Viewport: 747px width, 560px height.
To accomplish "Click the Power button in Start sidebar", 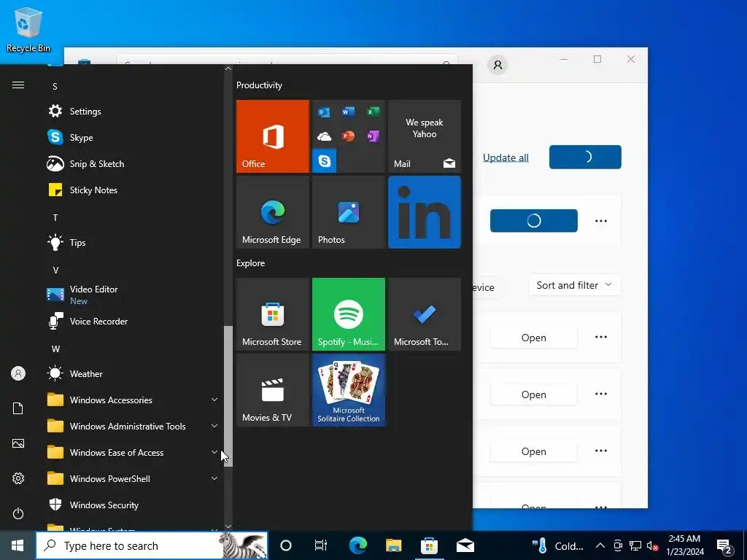I will pyautogui.click(x=18, y=514).
